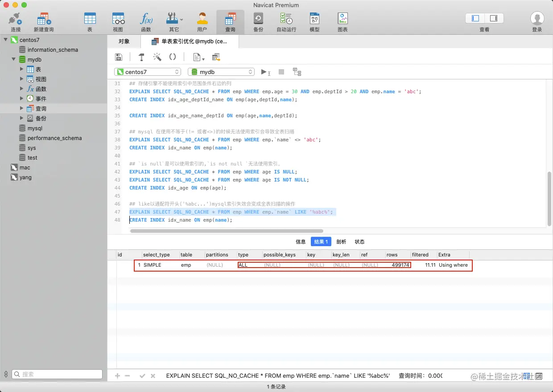553x392 pixels.
Task: Click the select_type column header
Action: 160,255
